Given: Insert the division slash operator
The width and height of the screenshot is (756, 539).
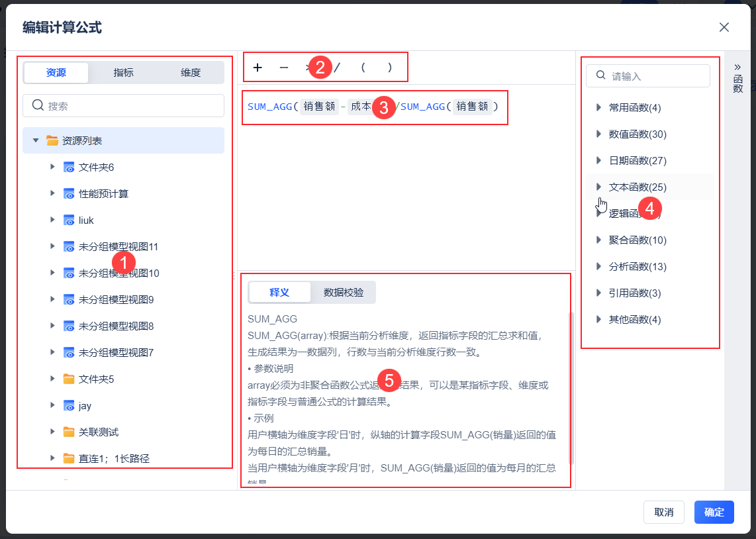Looking at the screenshot, I should (x=337, y=68).
